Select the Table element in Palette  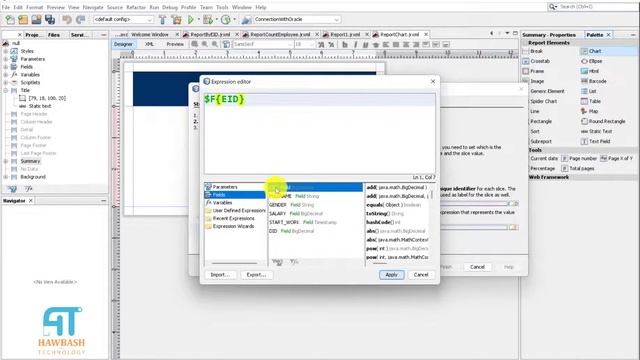tap(591, 101)
